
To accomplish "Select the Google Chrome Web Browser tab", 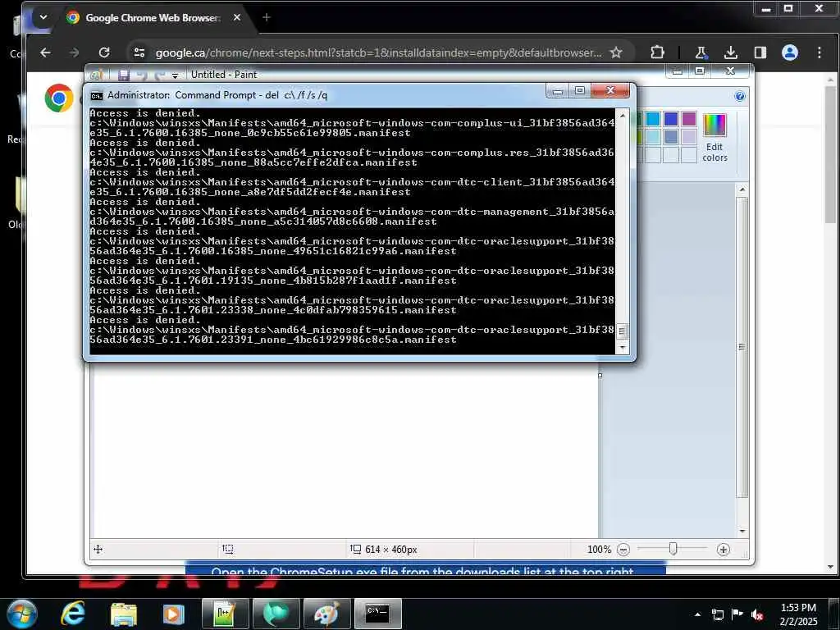I will 153,18.
